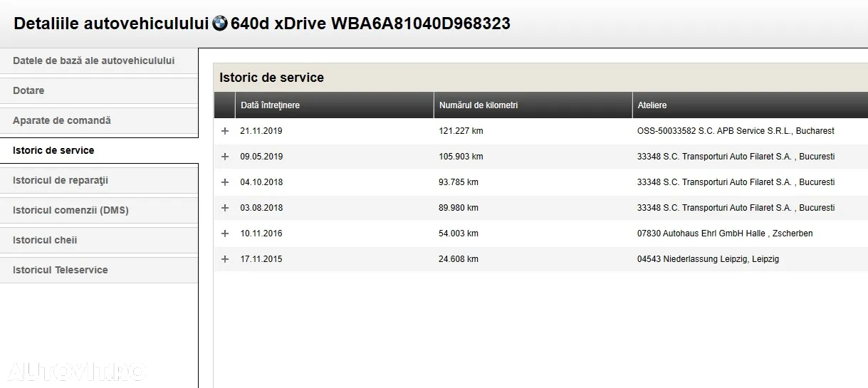Image resolution: width=868 pixels, height=388 pixels.
Task: Open the Dotare section
Action: coord(99,91)
